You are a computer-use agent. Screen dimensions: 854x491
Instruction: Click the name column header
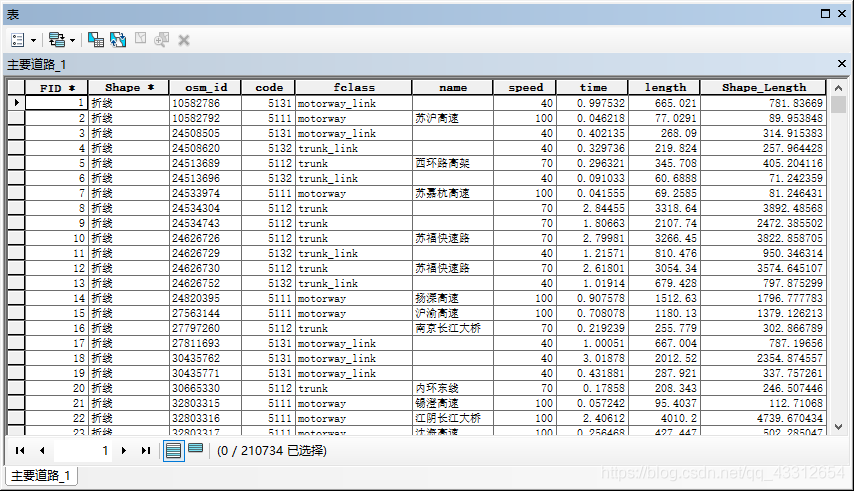click(453, 88)
